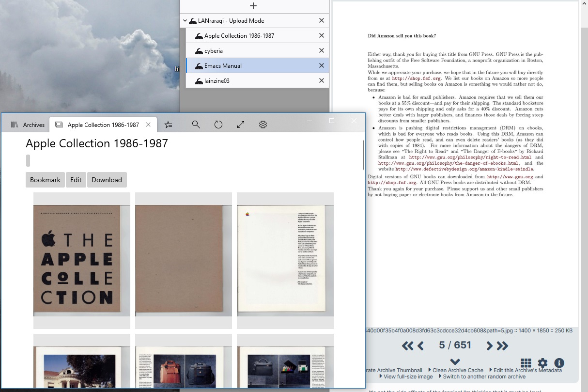Open search with magnifier icon

pyautogui.click(x=196, y=125)
